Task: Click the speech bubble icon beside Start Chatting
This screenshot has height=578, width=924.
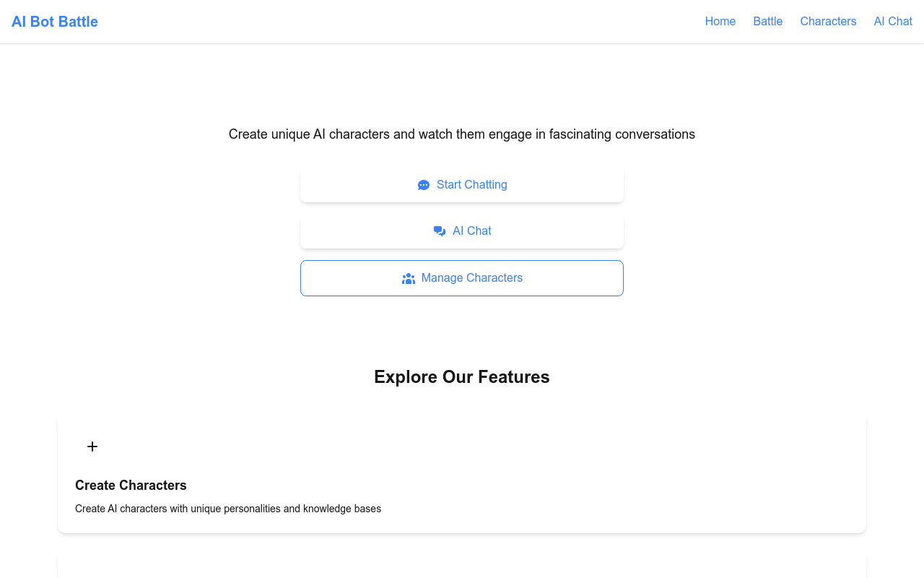Action: click(x=424, y=185)
